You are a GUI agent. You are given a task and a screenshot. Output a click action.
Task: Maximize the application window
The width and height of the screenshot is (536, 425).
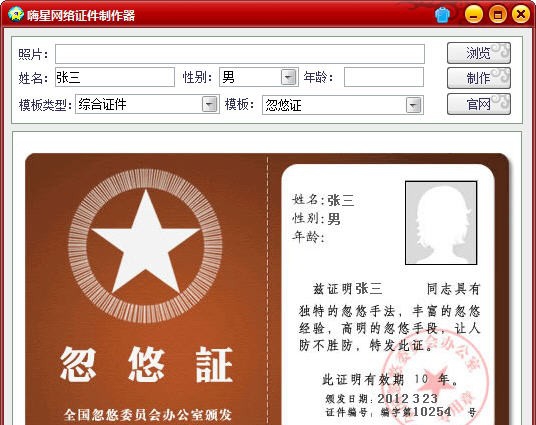pos(497,15)
